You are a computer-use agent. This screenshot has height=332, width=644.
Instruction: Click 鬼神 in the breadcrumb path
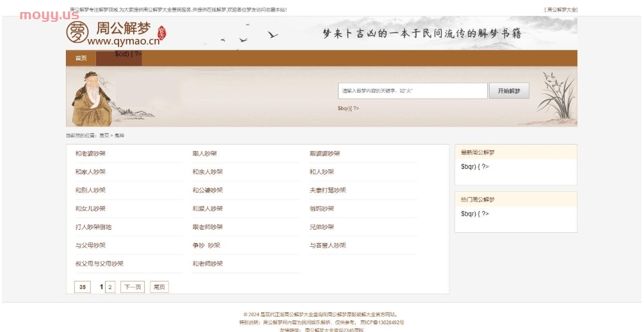119,136
